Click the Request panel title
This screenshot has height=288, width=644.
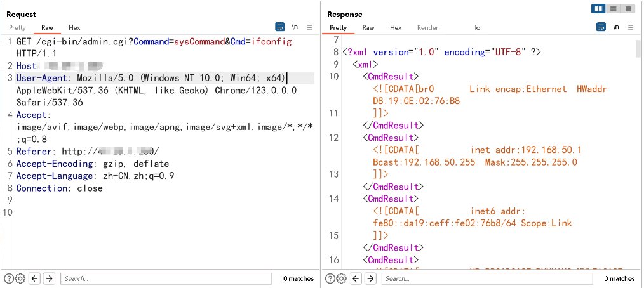click(x=21, y=15)
